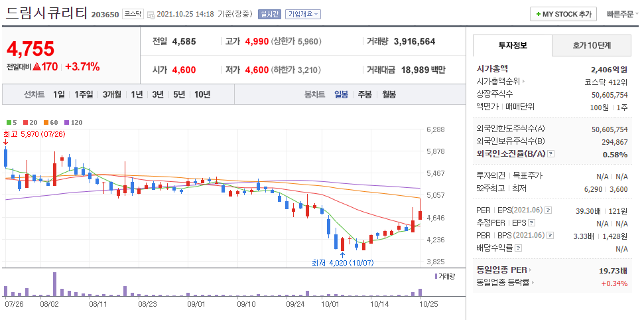Click the orange 60-day moving average swatch

[x=46, y=123]
